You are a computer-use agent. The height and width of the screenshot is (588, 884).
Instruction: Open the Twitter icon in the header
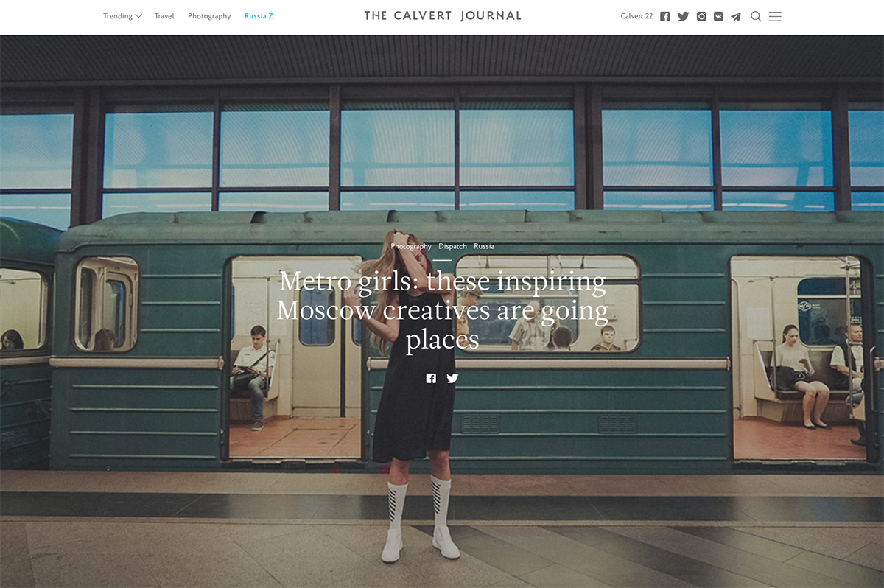(x=683, y=16)
